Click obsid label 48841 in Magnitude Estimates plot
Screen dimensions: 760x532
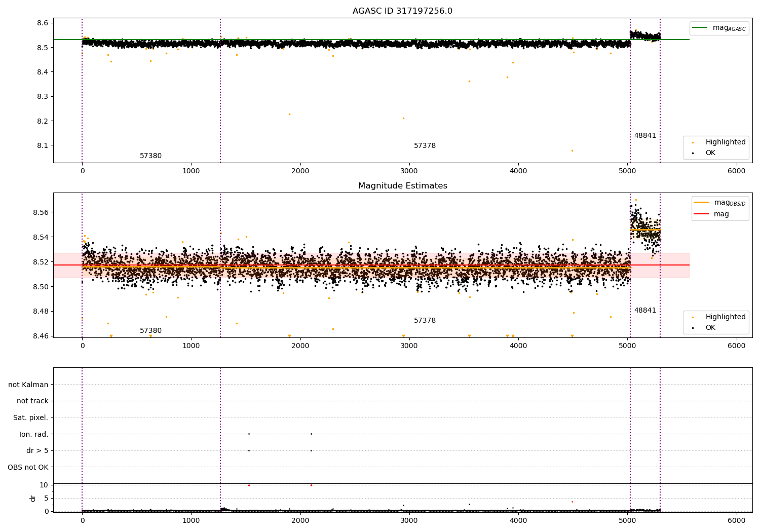pos(645,311)
